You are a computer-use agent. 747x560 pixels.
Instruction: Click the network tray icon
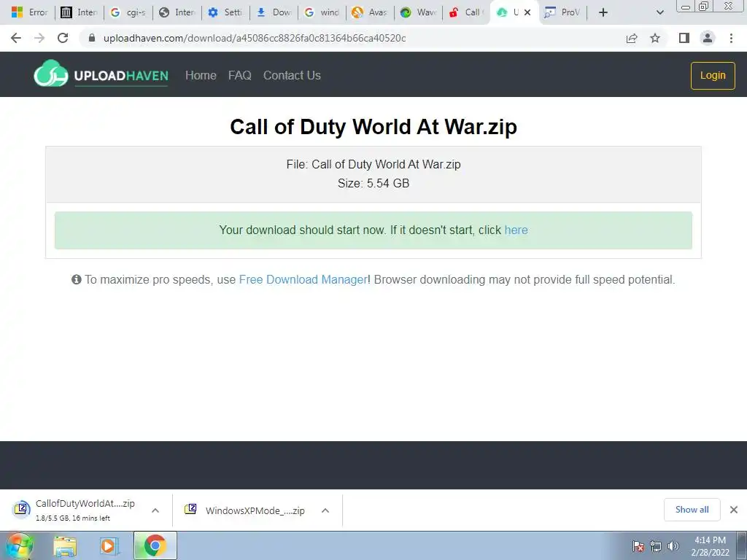click(x=656, y=546)
